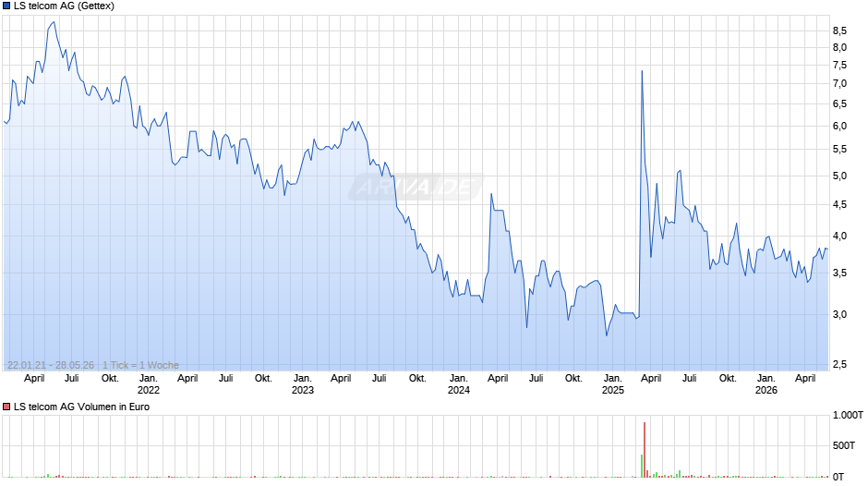Image resolution: width=868 pixels, height=486 pixels.
Task: Click the 'Jan. 2025' time axis label
Action: (x=612, y=384)
